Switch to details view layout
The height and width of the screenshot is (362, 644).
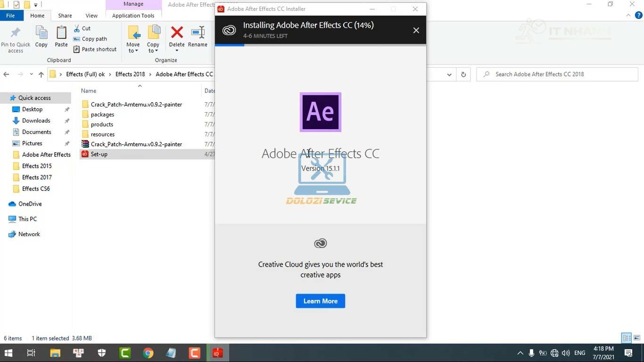(x=627, y=338)
